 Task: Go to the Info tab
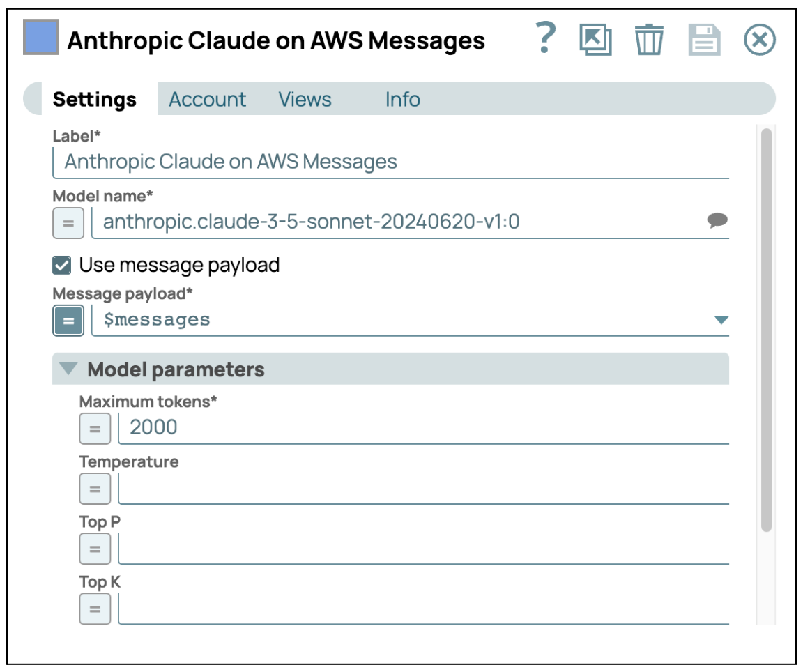point(402,100)
